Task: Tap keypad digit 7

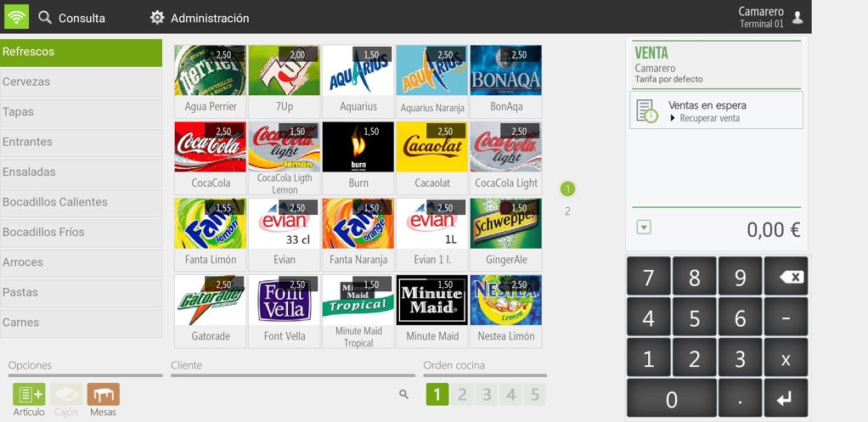Action: [648, 277]
